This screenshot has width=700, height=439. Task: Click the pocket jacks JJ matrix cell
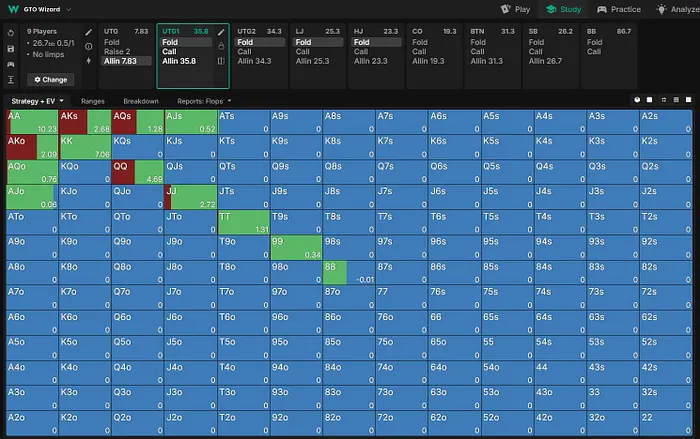point(190,196)
